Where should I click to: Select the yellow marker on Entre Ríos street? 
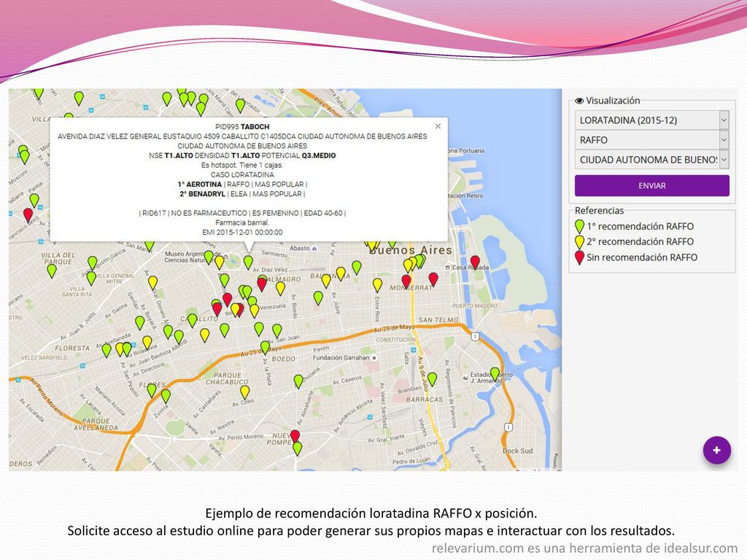377,285
